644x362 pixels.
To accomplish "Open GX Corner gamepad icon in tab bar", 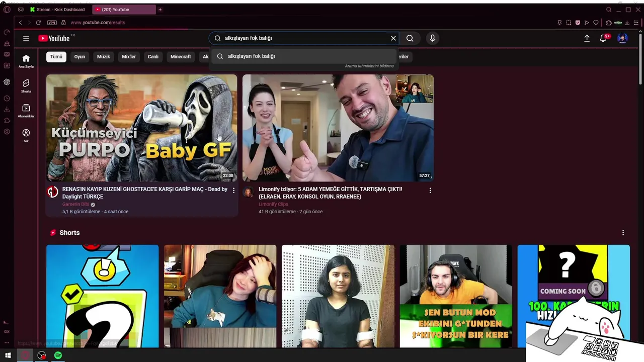I will pos(21,10).
